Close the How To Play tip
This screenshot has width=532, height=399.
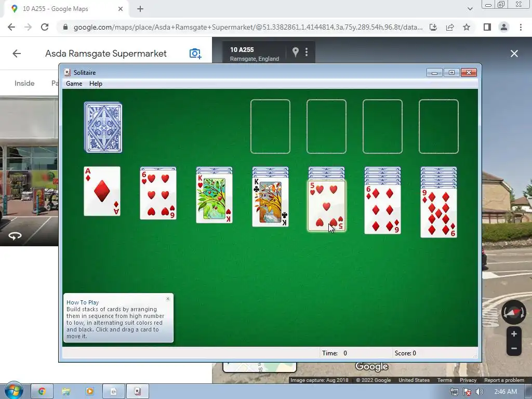[x=168, y=299]
